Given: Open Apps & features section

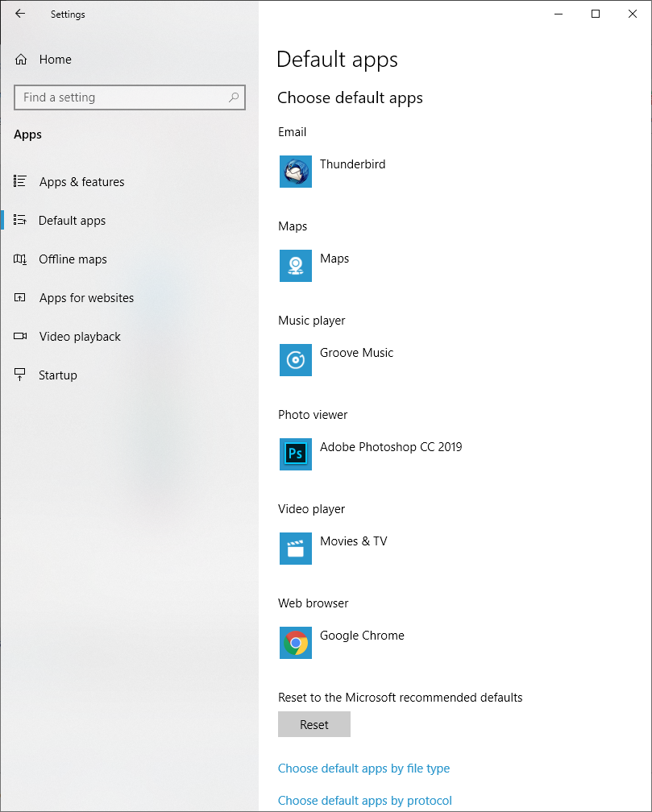Looking at the screenshot, I should click(x=81, y=182).
